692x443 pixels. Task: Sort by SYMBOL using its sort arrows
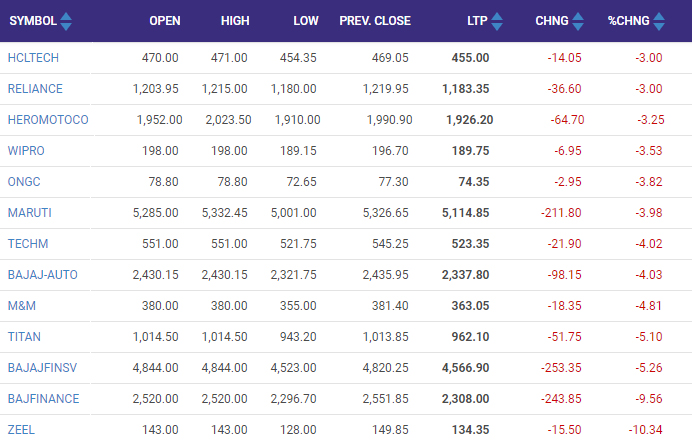[66, 21]
